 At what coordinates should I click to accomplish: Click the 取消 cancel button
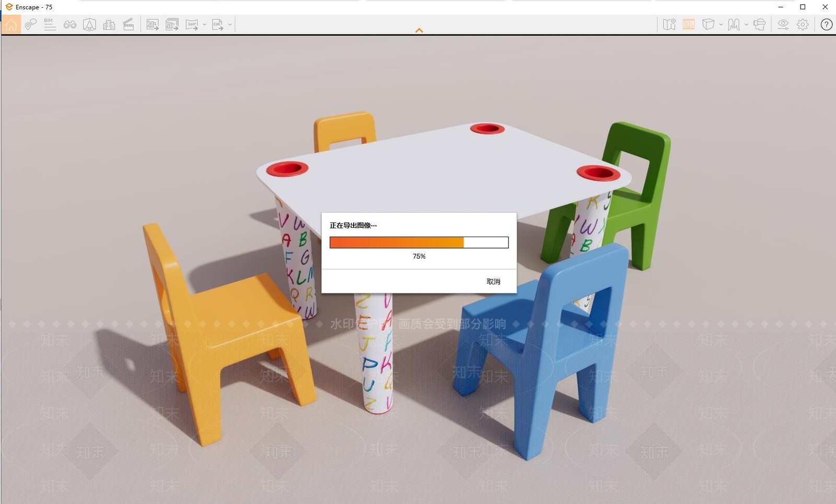coord(493,282)
